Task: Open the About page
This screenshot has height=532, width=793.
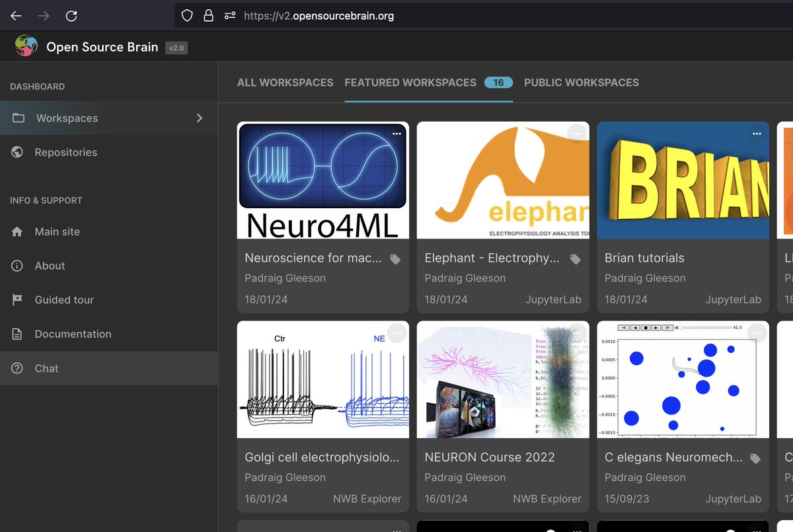Action: click(x=109, y=266)
